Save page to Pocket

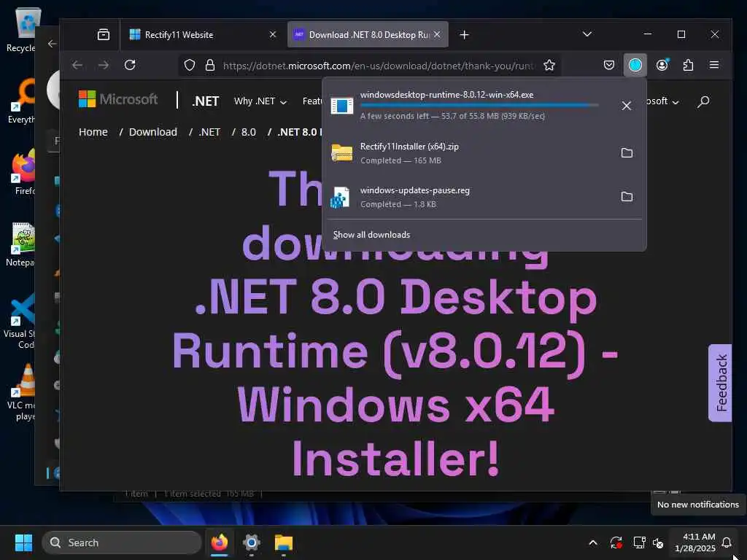609,65
